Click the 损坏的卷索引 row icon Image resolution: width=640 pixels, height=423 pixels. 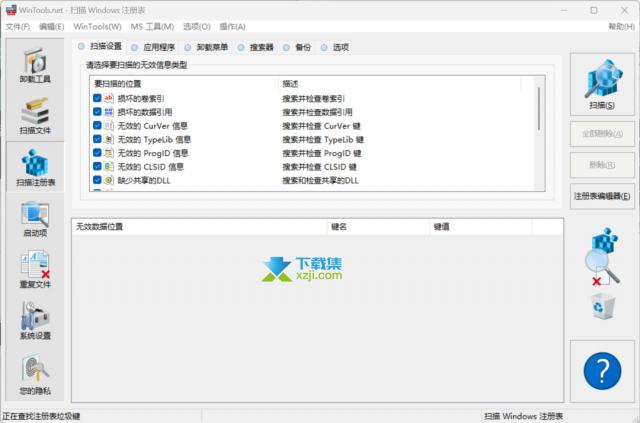pos(109,98)
